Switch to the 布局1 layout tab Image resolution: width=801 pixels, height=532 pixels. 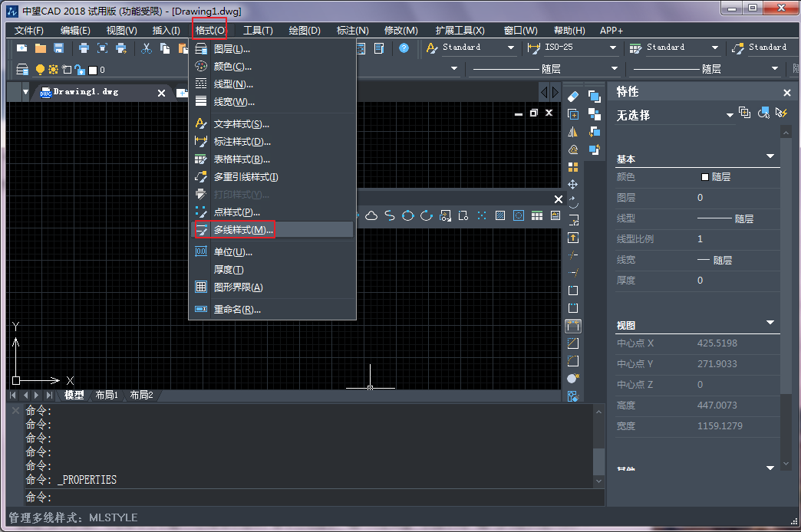click(x=107, y=396)
